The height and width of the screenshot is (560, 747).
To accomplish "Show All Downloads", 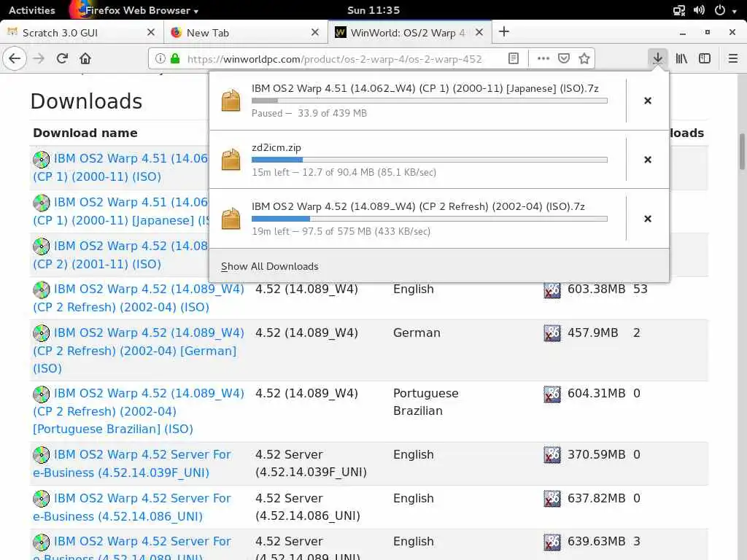I will [270, 266].
